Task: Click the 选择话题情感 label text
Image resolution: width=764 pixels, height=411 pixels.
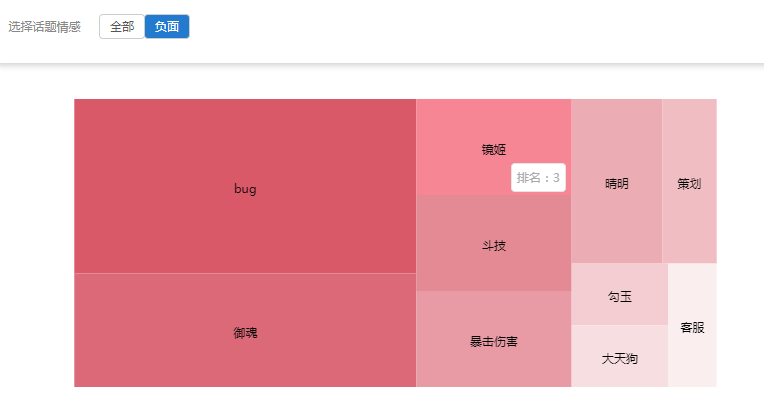Action: point(45,27)
